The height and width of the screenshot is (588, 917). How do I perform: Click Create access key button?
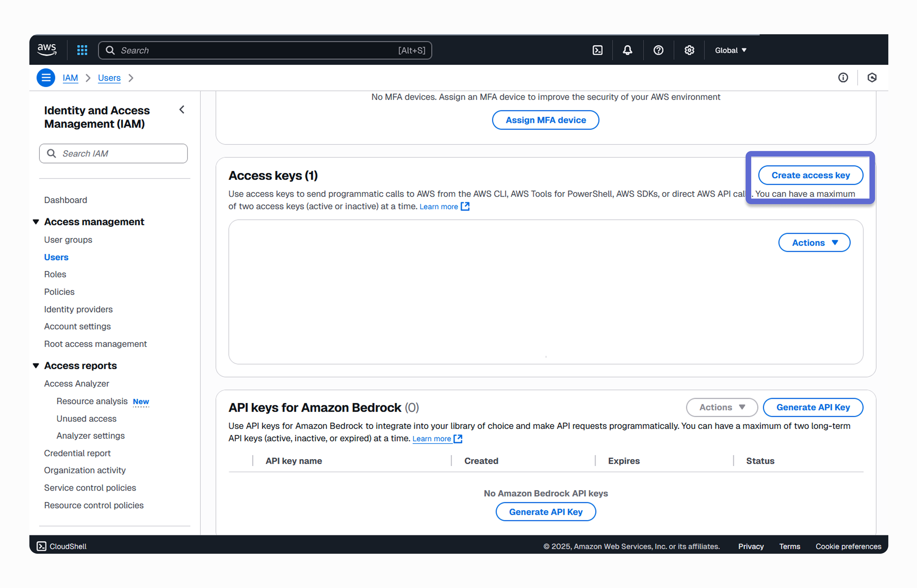coord(810,175)
